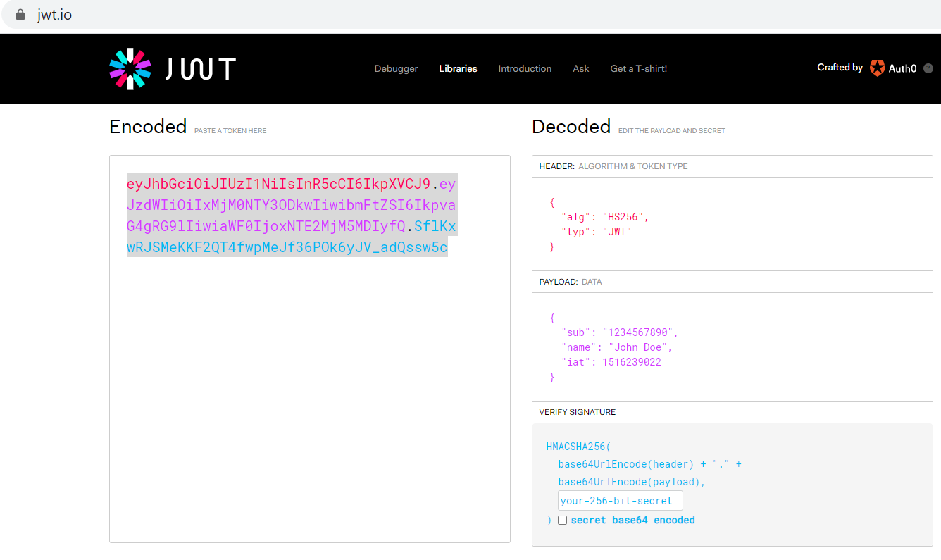Click the Auth0 name text

[x=902, y=68]
